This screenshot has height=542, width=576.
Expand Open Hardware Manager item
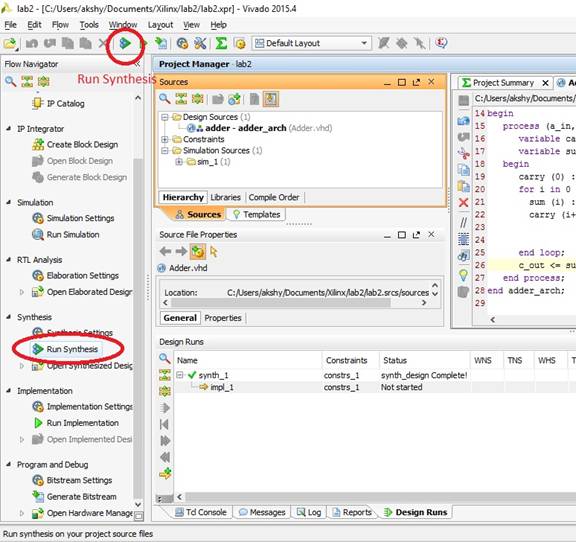click(x=22, y=513)
